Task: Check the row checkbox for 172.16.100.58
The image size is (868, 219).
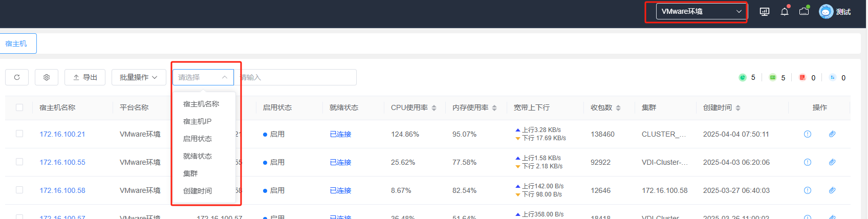Action: coord(19,190)
